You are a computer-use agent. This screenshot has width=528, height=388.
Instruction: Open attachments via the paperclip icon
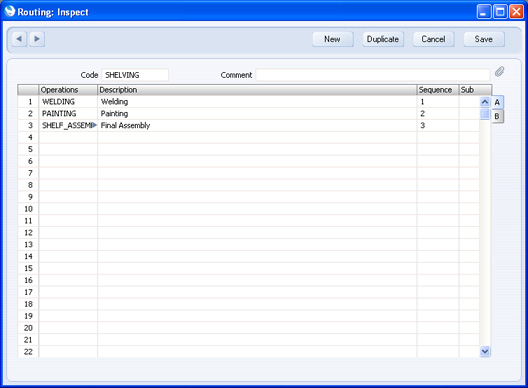[x=499, y=71]
